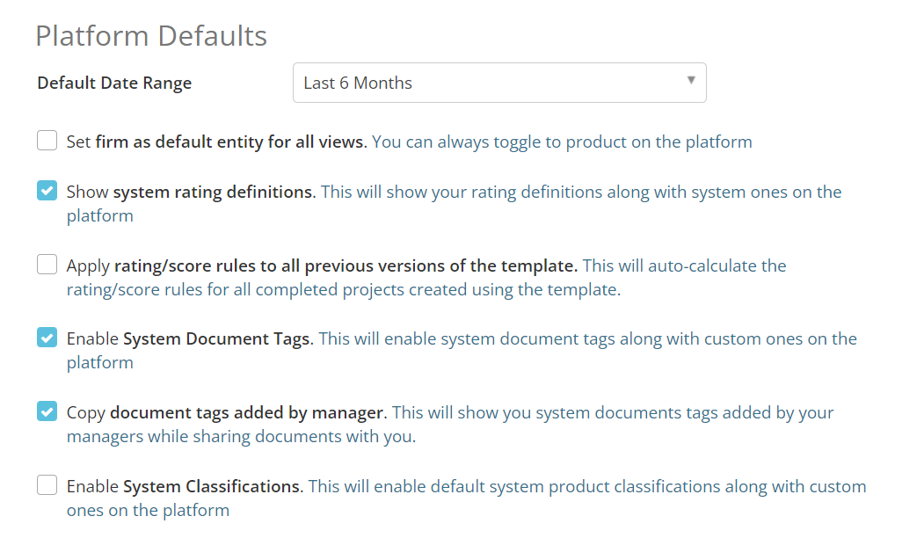Click the Platform Defaults heading
This screenshot has height=560, width=924.
click(x=151, y=36)
